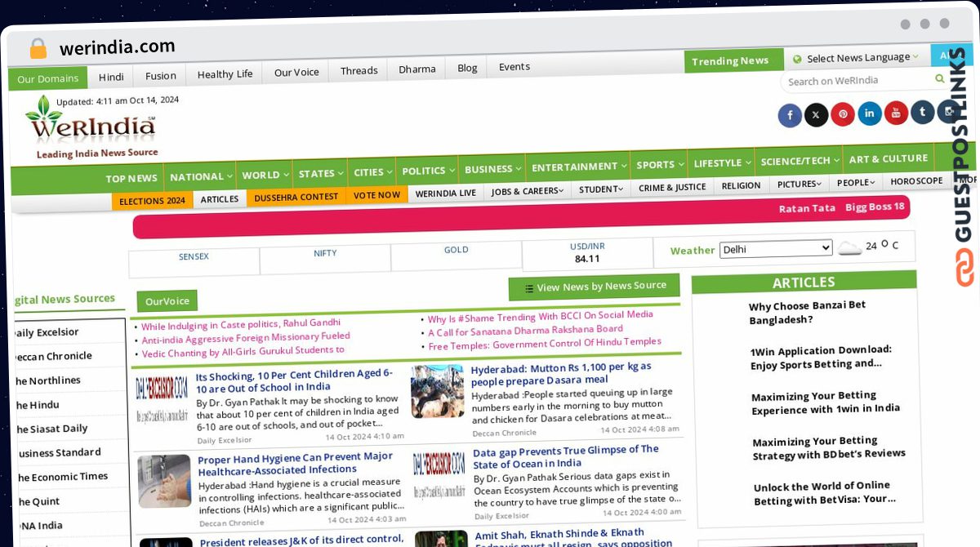Open The Siasat Daily news source

point(51,429)
